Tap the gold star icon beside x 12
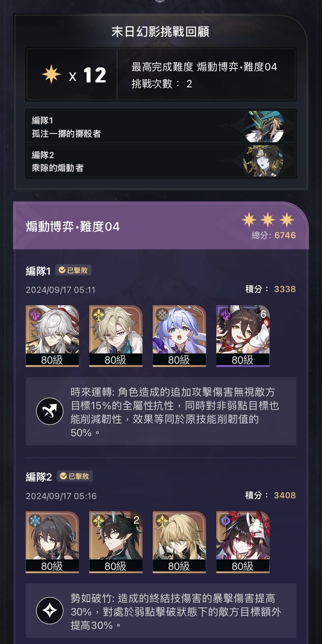Image resolution: width=322 pixels, height=644 pixels. pyautogui.click(x=51, y=74)
